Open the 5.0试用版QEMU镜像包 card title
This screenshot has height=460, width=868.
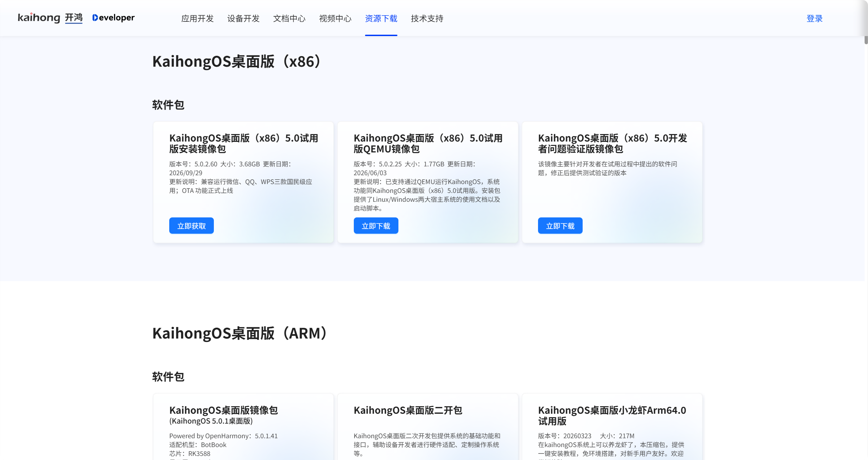(428, 144)
